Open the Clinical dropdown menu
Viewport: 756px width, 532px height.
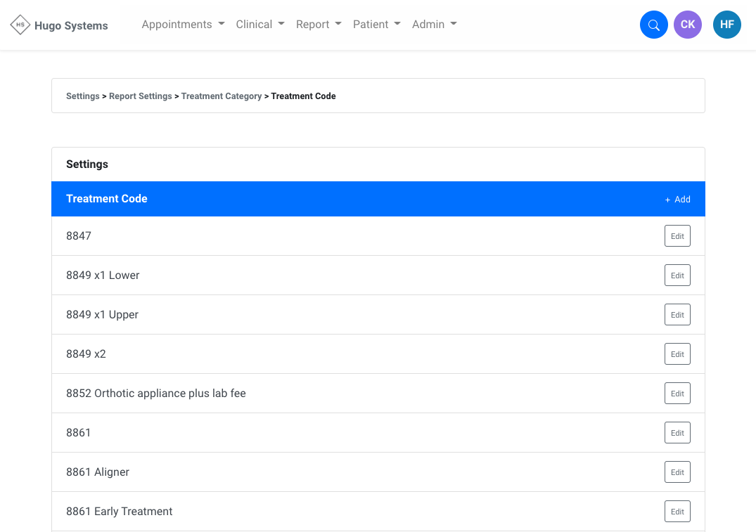tap(260, 25)
